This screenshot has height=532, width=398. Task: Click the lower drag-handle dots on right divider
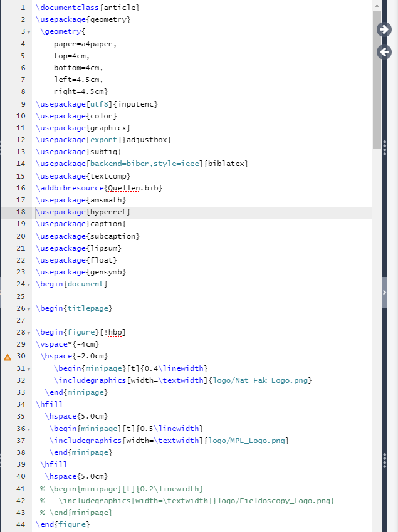pos(384,461)
